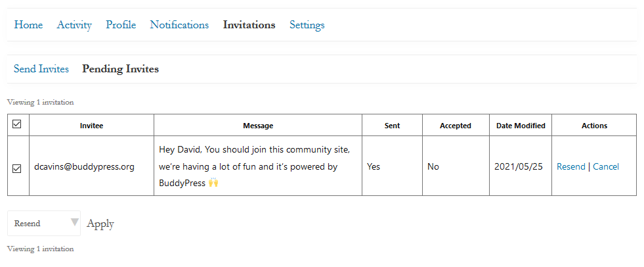Click the raised hands emoji in message
The width and height of the screenshot is (644, 267).
click(213, 183)
